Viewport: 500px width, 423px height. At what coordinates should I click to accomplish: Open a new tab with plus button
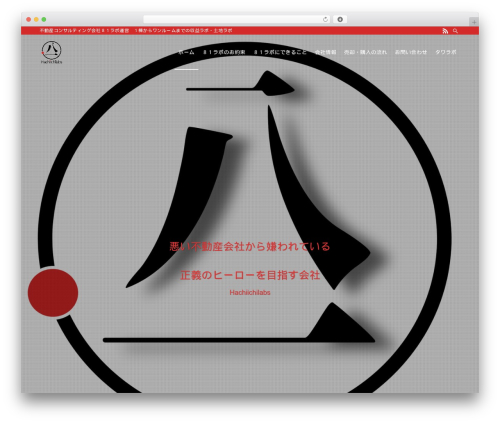click(x=474, y=22)
